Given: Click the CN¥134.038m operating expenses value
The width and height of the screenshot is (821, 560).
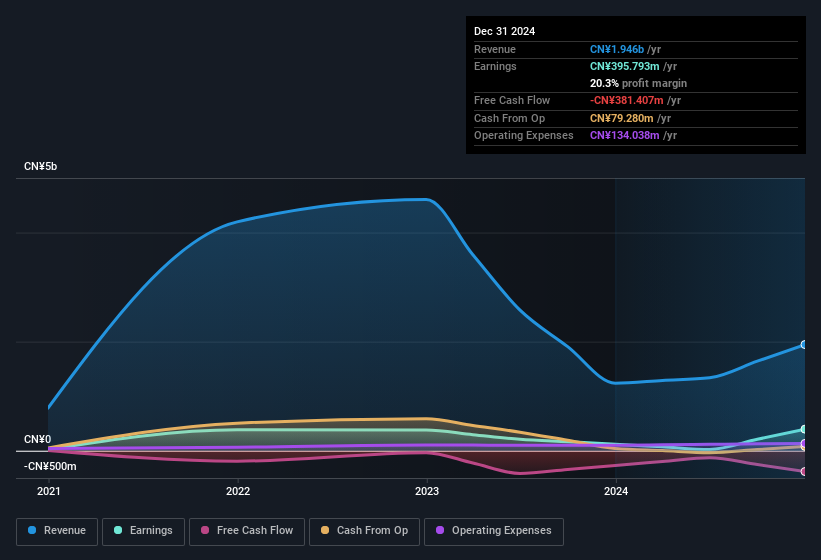Looking at the screenshot, I should (x=625, y=136).
